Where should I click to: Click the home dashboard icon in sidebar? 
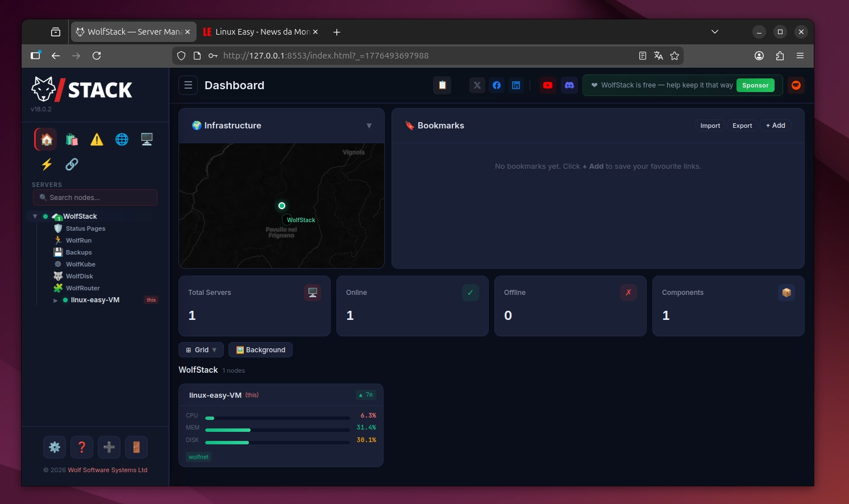pyautogui.click(x=47, y=139)
